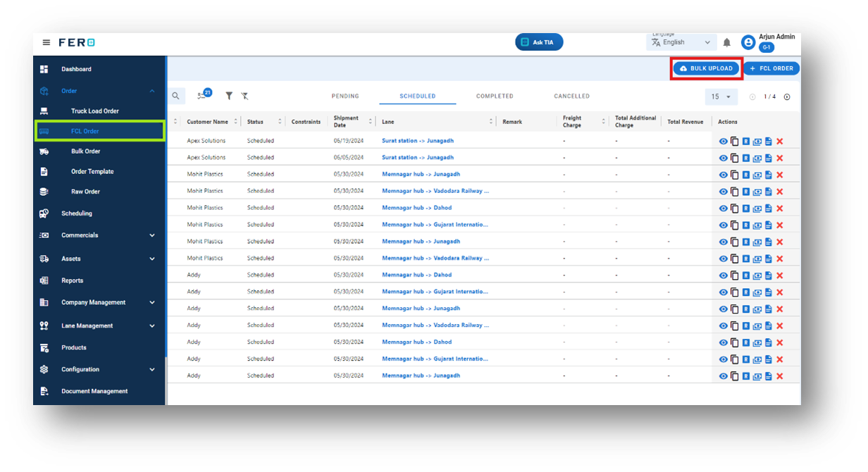Image resolution: width=868 pixels, height=472 pixels.
Task: Click the search magnifier icon
Action: [176, 96]
